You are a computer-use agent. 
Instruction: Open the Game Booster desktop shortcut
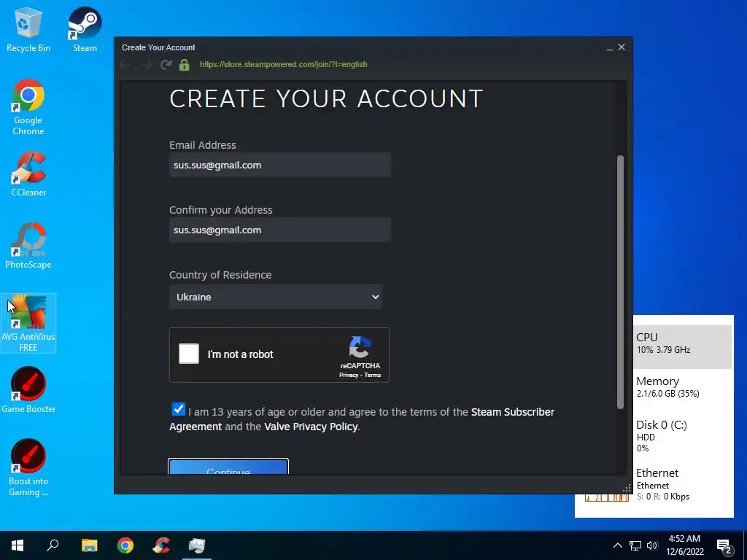click(28, 390)
